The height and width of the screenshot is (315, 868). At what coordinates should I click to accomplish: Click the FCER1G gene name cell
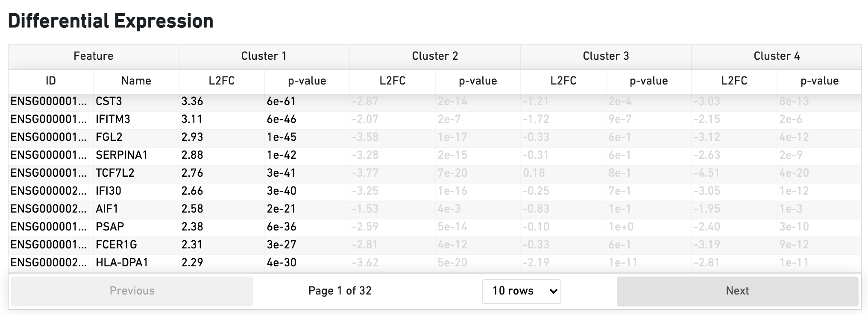(x=116, y=245)
